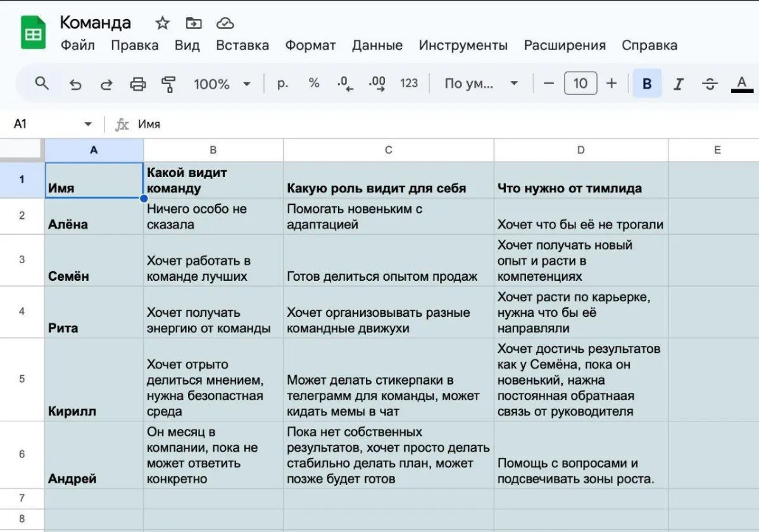Open text color picker
This screenshot has height=532, width=759.
(741, 84)
